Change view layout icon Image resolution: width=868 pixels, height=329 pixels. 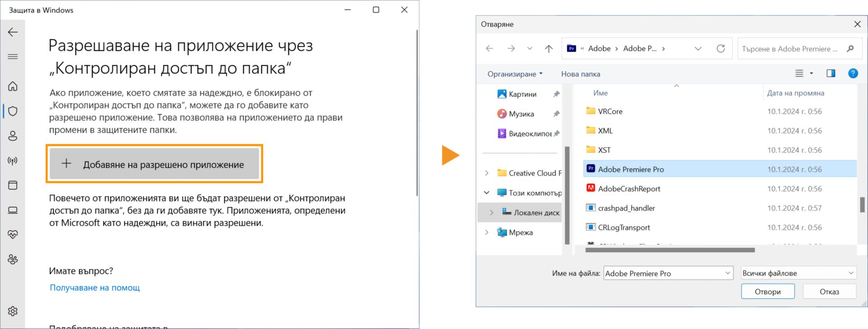(799, 73)
